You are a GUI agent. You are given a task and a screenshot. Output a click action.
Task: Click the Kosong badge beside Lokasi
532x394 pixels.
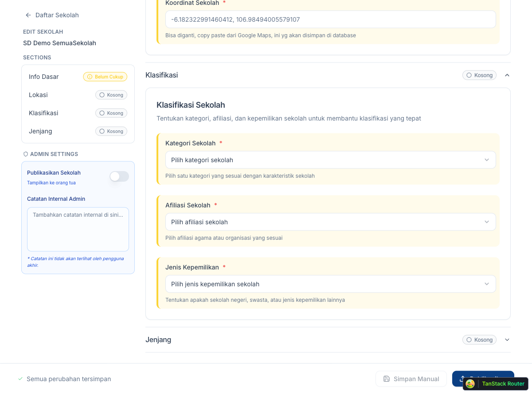coord(111,95)
